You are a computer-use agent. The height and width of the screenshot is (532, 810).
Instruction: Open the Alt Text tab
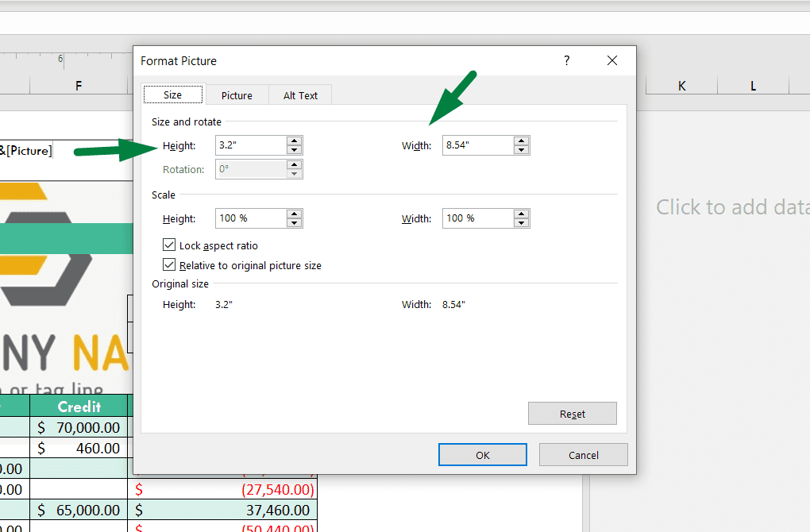tap(300, 94)
